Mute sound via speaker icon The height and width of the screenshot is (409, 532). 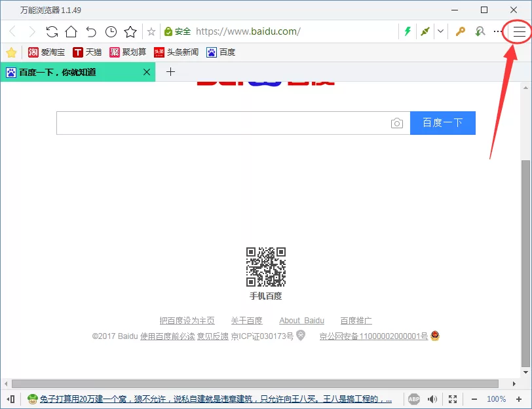tap(432, 399)
